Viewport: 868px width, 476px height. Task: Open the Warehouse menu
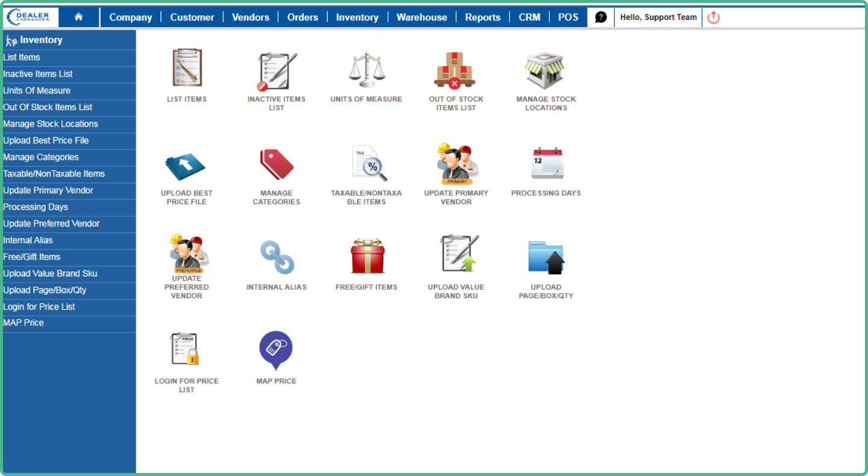click(421, 17)
